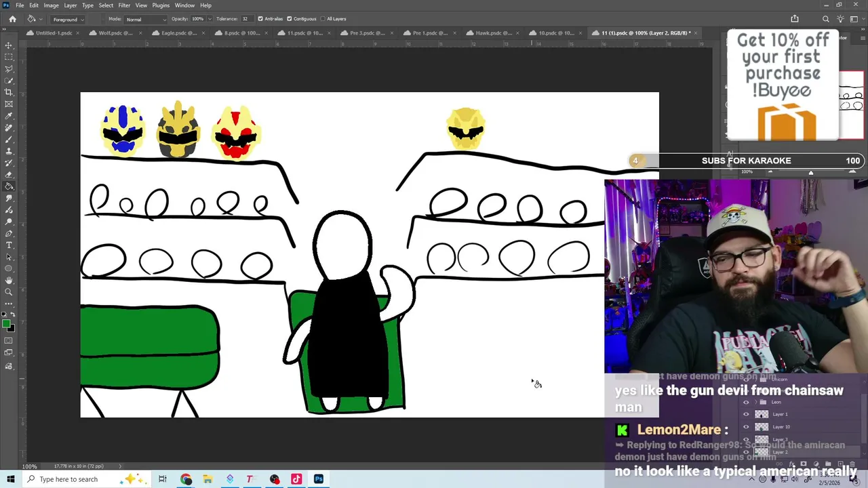Image resolution: width=868 pixels, height=488 pixels.
Task: Open the Opacity slider dropdown arrow
Action: point(209,19)
